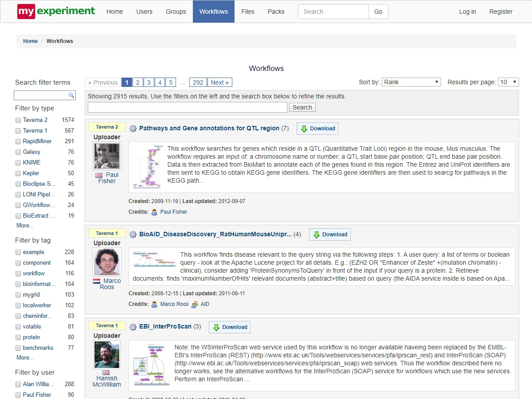Click gear icon beside EBI_InterProScan title
This screenshot has width=532, height=399.
[133, 327]
